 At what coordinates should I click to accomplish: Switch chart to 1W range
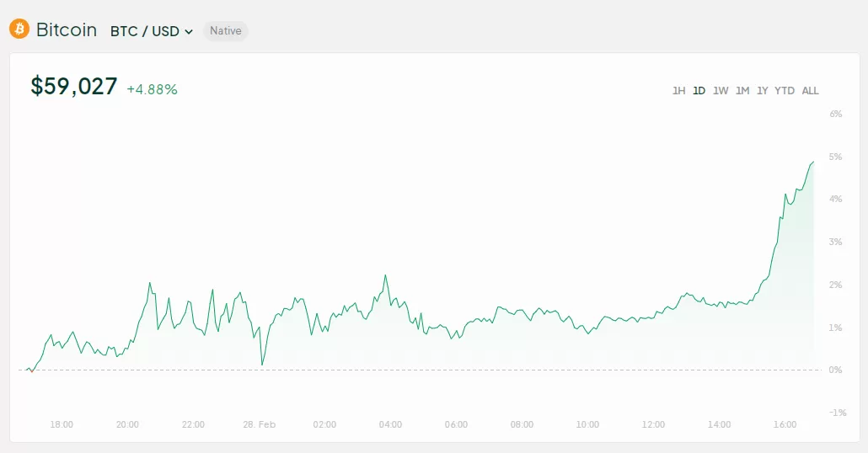tap(721, 91)
